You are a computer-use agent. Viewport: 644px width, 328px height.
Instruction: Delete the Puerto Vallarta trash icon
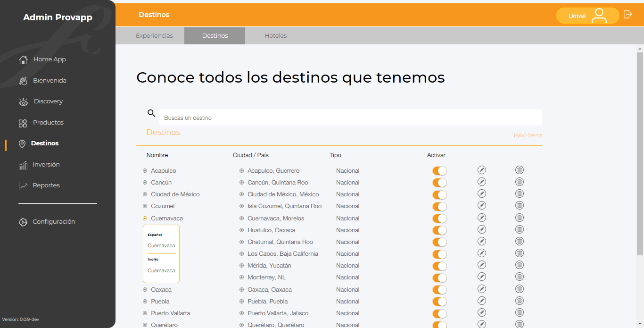[x=520, y=312]
